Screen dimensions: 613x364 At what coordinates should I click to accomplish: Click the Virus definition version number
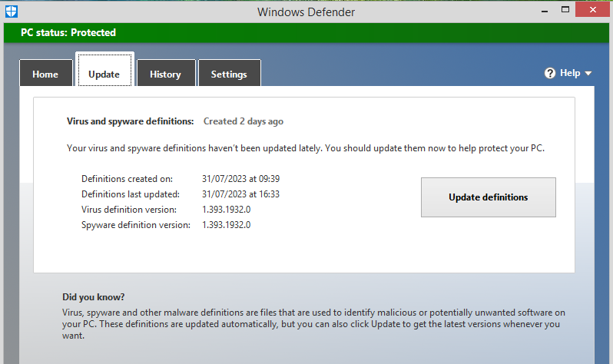click(x=226, y=210)
